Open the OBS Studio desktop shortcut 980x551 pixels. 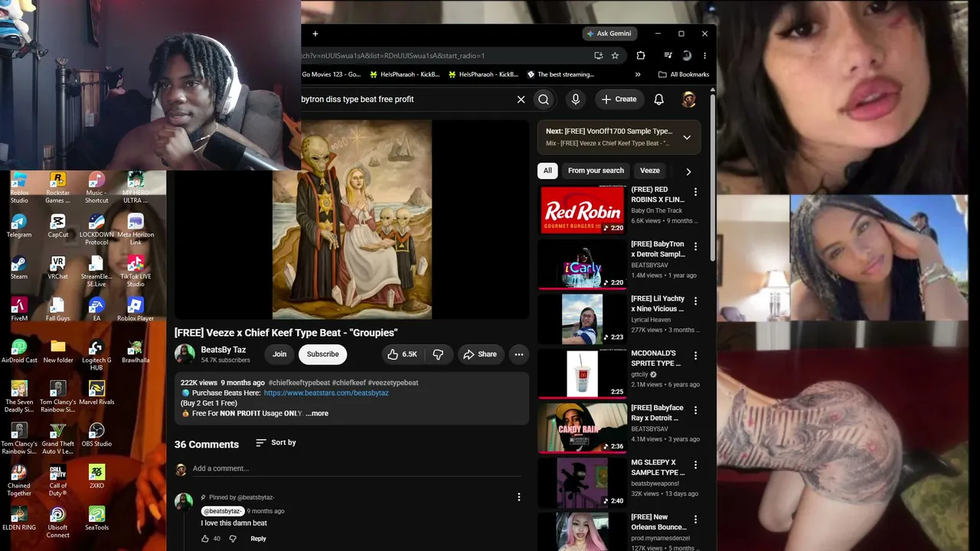(x=96, y=435)
